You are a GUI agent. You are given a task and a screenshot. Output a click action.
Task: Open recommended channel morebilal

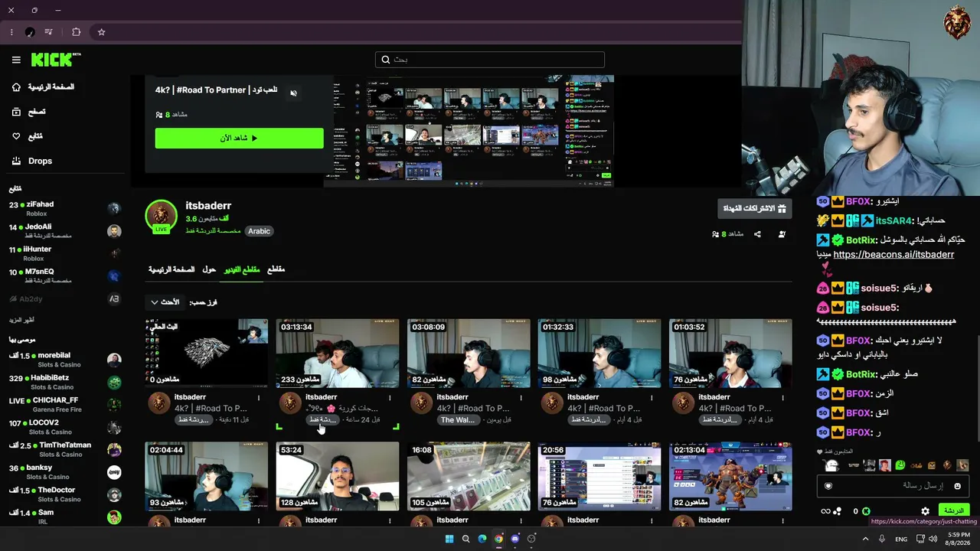click(x=64, y=360)
